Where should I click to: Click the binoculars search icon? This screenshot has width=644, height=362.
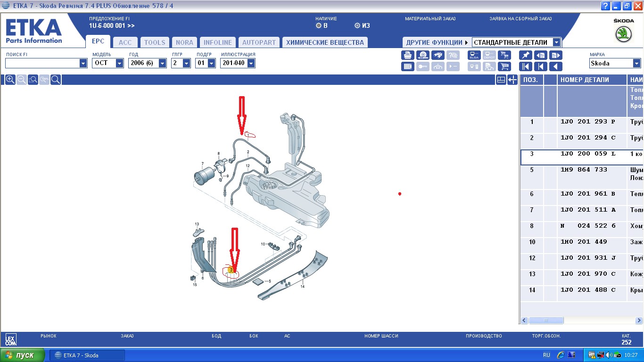pyautogui.click(x=438, y=55)
